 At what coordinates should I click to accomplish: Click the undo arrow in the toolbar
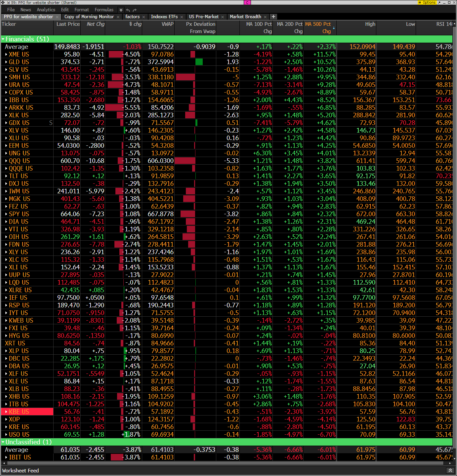[x=128, y=10]
